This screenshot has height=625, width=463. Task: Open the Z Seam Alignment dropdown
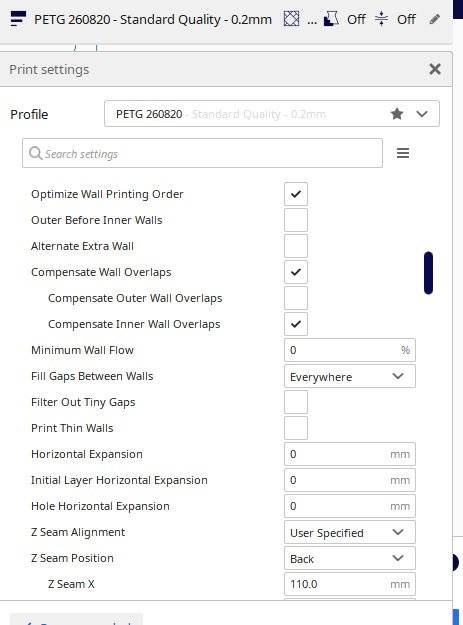click(x=349, y=532)
